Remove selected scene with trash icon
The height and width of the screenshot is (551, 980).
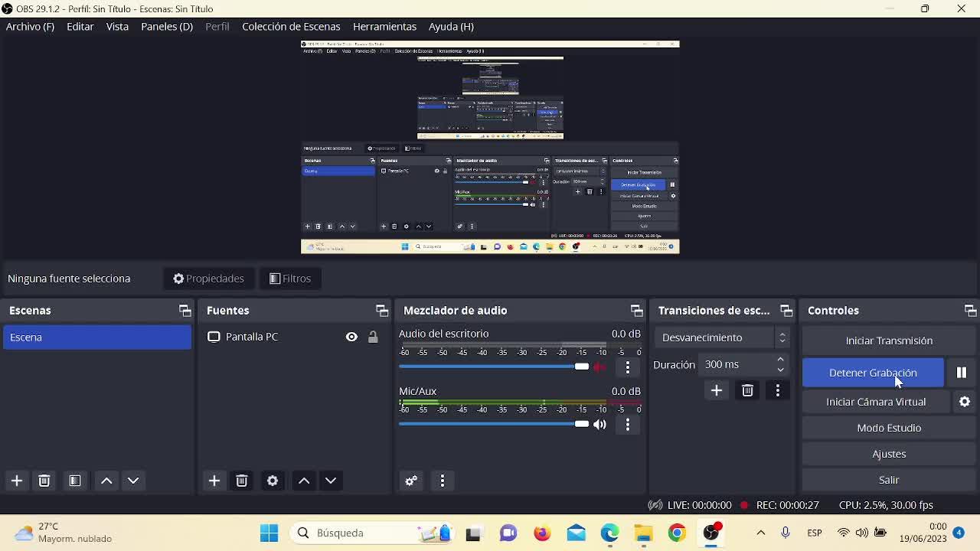[x=44, y=481]
